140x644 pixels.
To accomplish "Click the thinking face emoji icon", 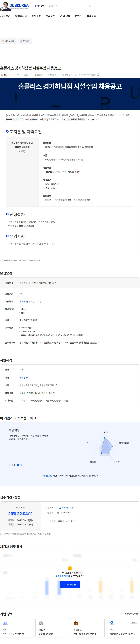I will 70,568.
